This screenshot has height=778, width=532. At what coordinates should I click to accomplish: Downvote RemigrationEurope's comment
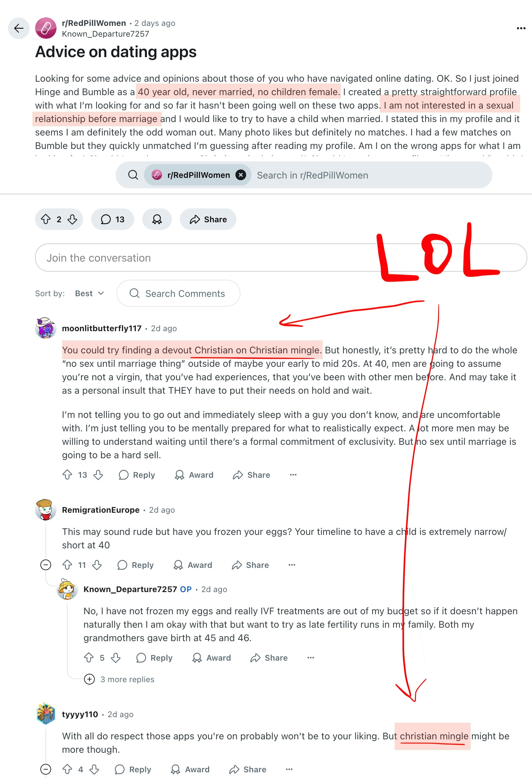point(97,565)
